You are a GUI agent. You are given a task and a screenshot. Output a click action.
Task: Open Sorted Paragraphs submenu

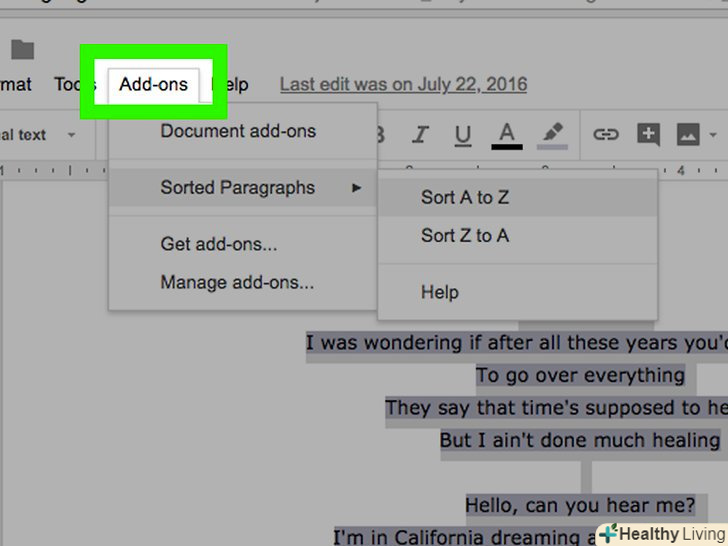(x=242, y=188)
